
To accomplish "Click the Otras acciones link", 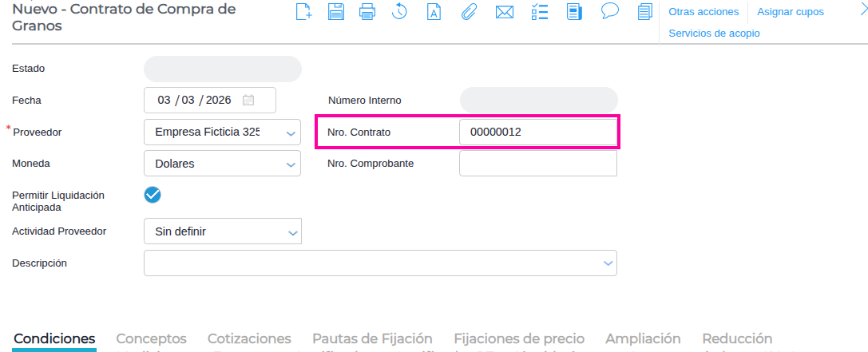I will point(703,12).
